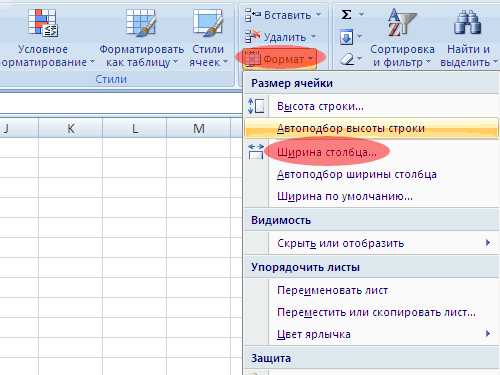Expand the Стили ячеек dropdown arrow
The height and width of the screenshot is (375, 500).
[225, 62]
